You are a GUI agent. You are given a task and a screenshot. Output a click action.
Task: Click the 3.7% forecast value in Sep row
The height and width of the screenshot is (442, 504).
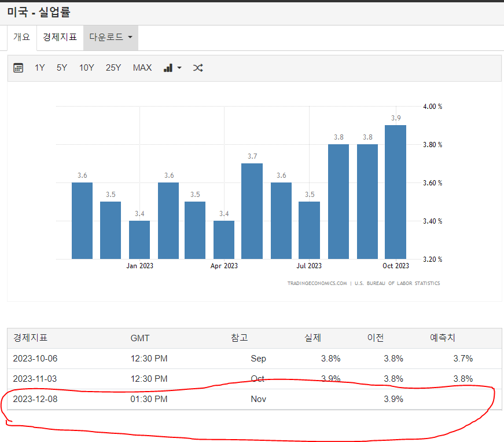(463, 359)
